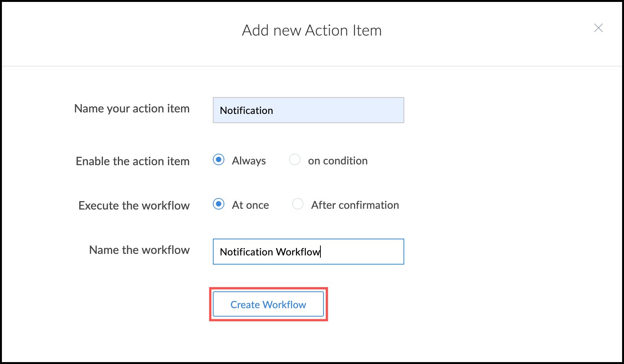Select the on condition radio button

tap(295, 160)
